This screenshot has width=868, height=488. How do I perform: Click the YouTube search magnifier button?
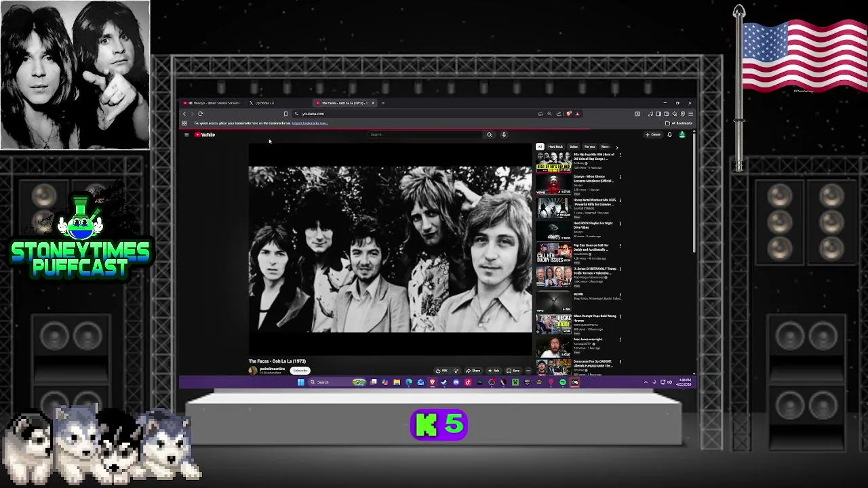(489, 134)
